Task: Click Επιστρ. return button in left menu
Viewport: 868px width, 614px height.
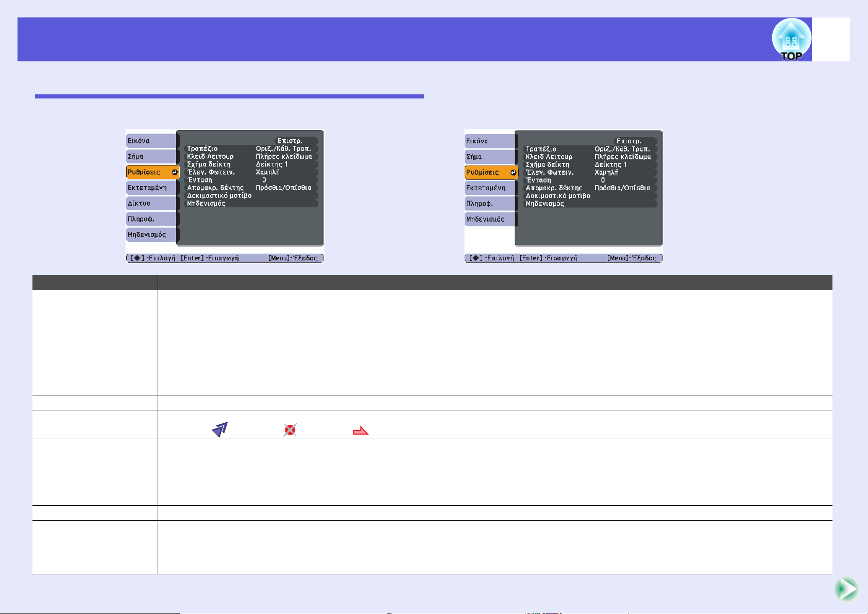Action: pyautogui.click(x=290, y=141)
